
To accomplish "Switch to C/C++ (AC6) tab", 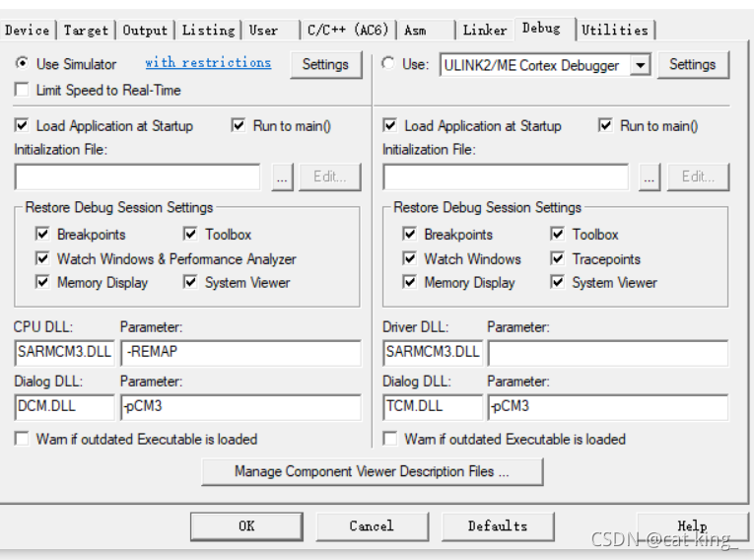I will pos(348,31).
